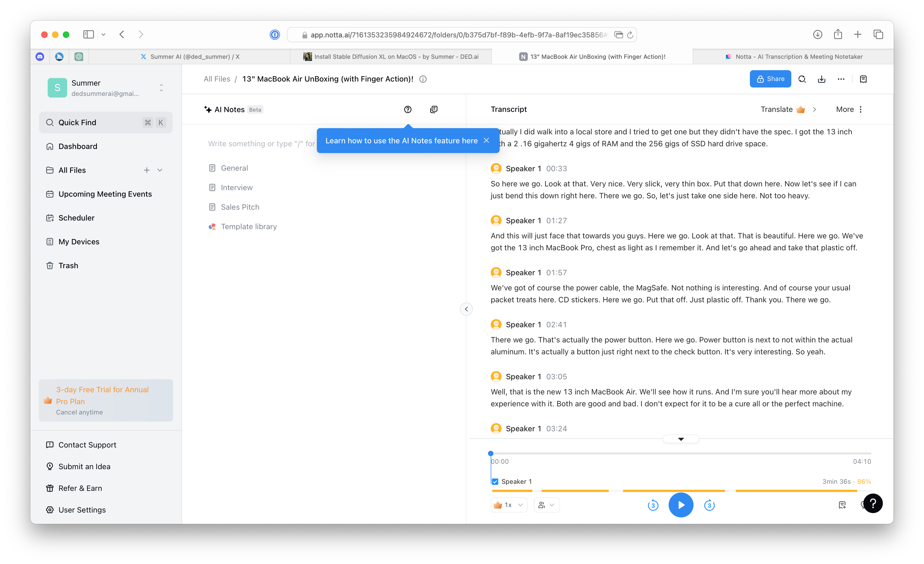Toggle the Speaker 1 checkbox
Viewport: 924px width, 564px height.
click(x=495, y=481)
